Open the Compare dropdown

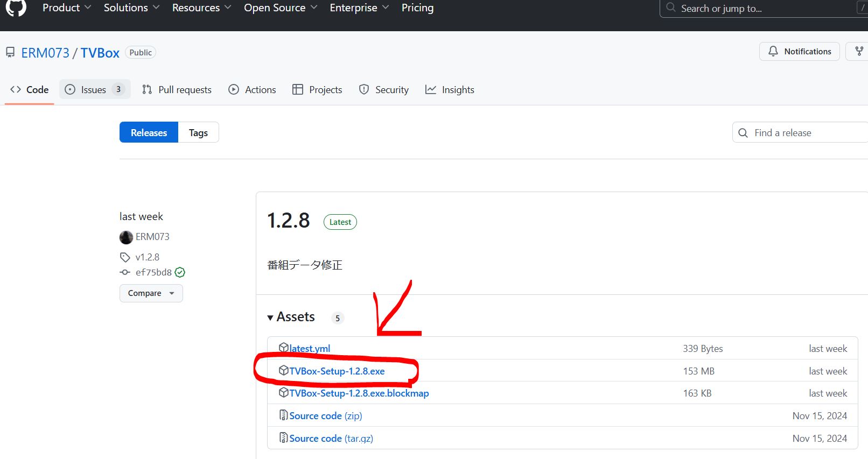151,293
